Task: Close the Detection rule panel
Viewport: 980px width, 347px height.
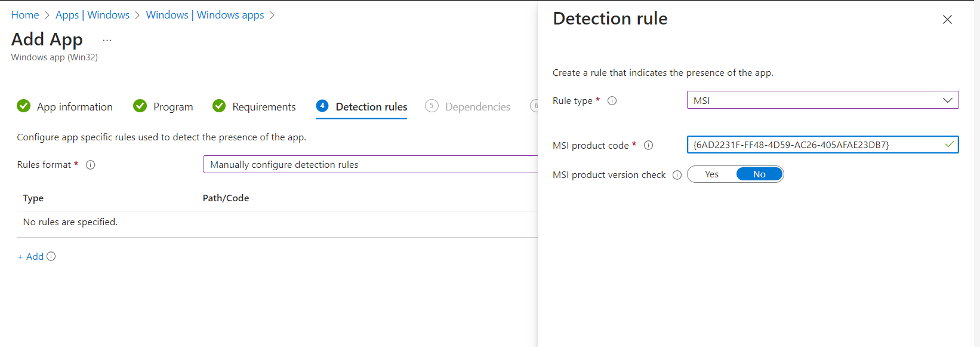Action: point(947,20)
